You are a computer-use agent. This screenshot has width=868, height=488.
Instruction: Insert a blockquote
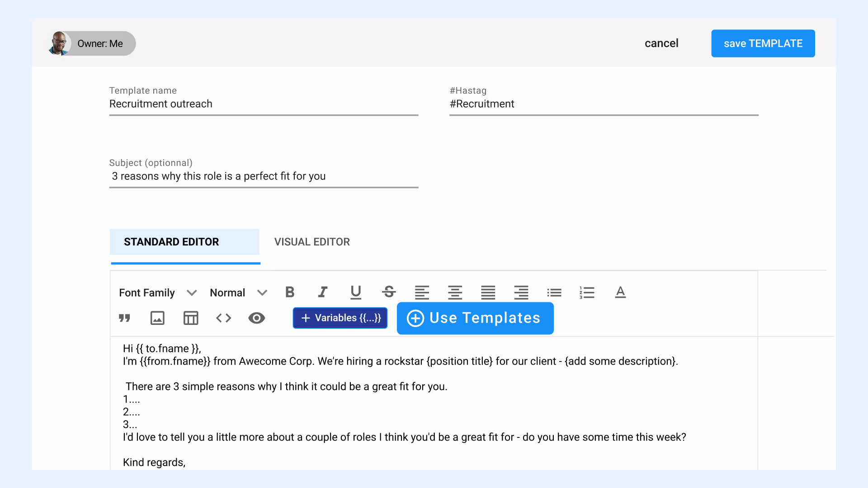click(x=124, y=318)
